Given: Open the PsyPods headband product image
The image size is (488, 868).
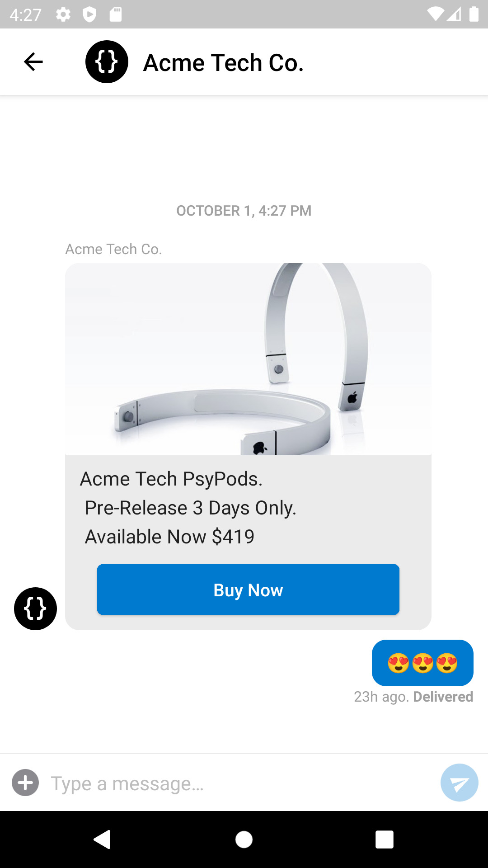Looking at the screenshot, I should tap(248, 359).
